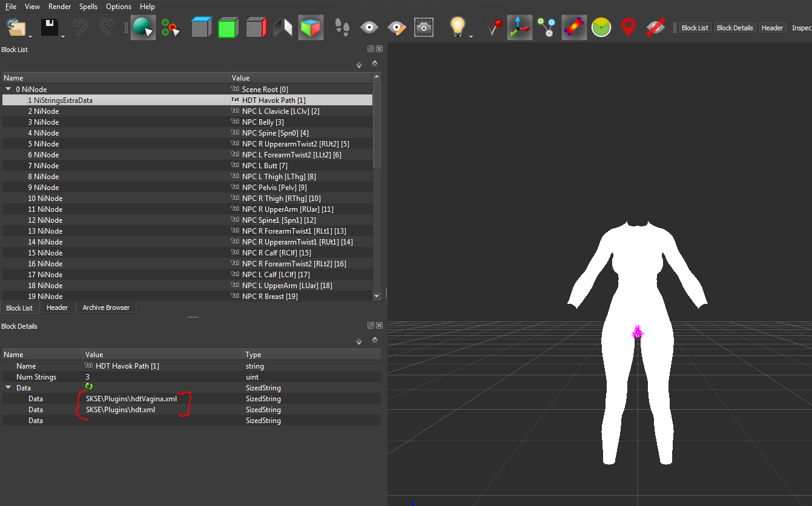Click Block List scrollbar up arrow

click(377, 76)
